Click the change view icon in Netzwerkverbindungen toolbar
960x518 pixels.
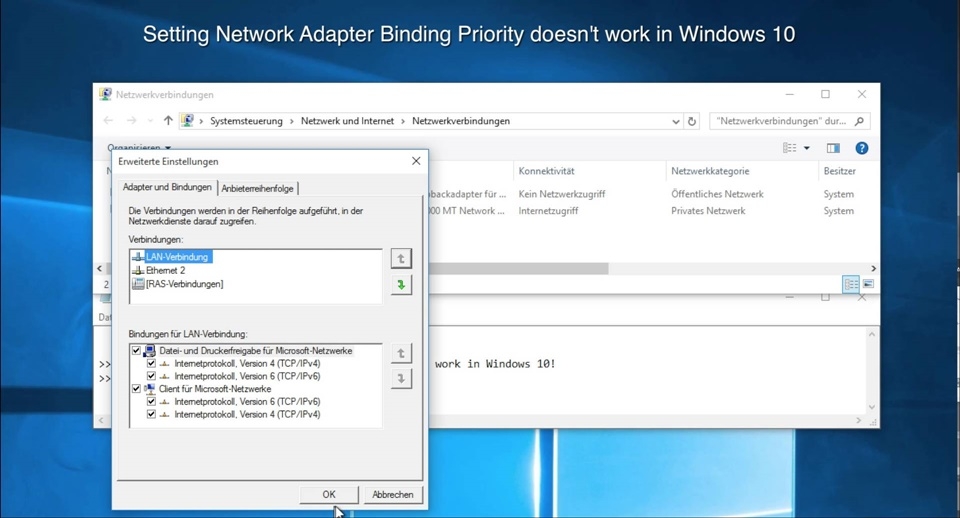pyautogui.click(x=790, y=148)
